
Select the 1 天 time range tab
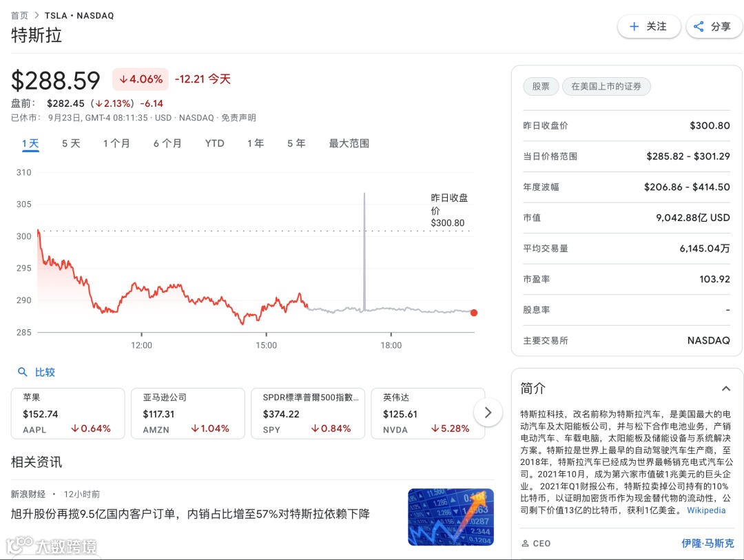[x=30, y=144]
